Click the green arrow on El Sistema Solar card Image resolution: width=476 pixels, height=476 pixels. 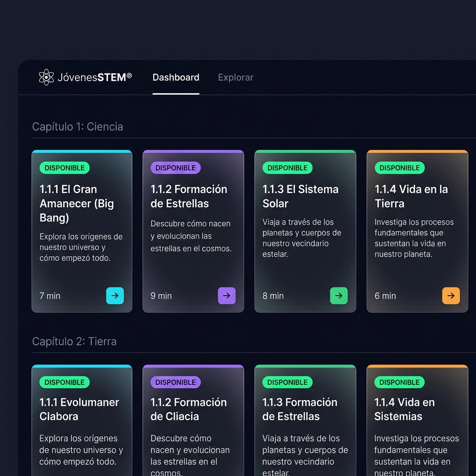tap(339, 295)
